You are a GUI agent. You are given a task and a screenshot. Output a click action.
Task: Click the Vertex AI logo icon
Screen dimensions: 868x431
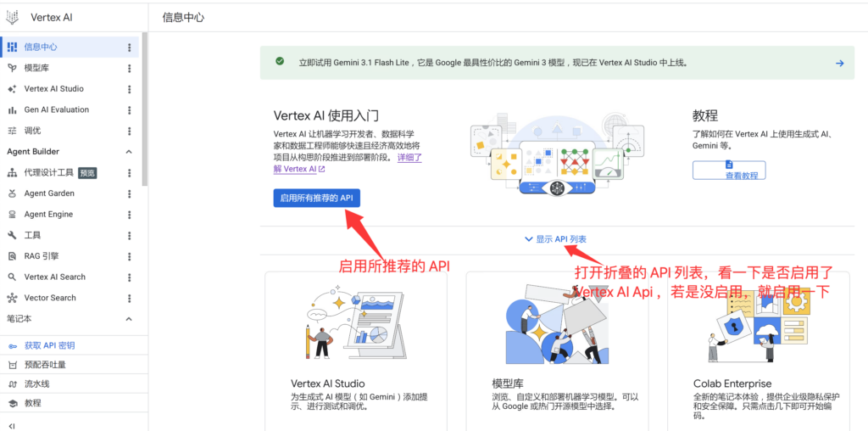tap(12, 17)
